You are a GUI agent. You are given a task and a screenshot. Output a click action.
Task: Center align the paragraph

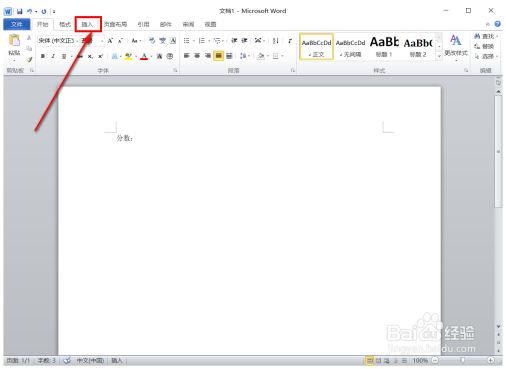click(x=197, y=56)
